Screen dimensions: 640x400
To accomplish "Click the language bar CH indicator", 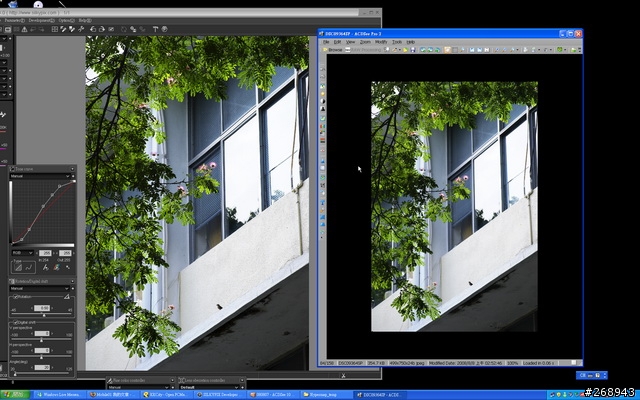I will [x=582, y=375].
